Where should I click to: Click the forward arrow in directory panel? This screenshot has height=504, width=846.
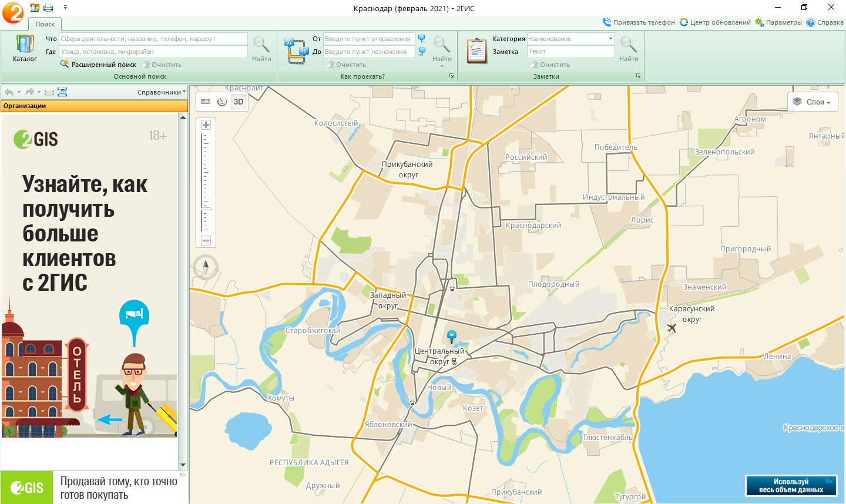(x=29, y=92)
